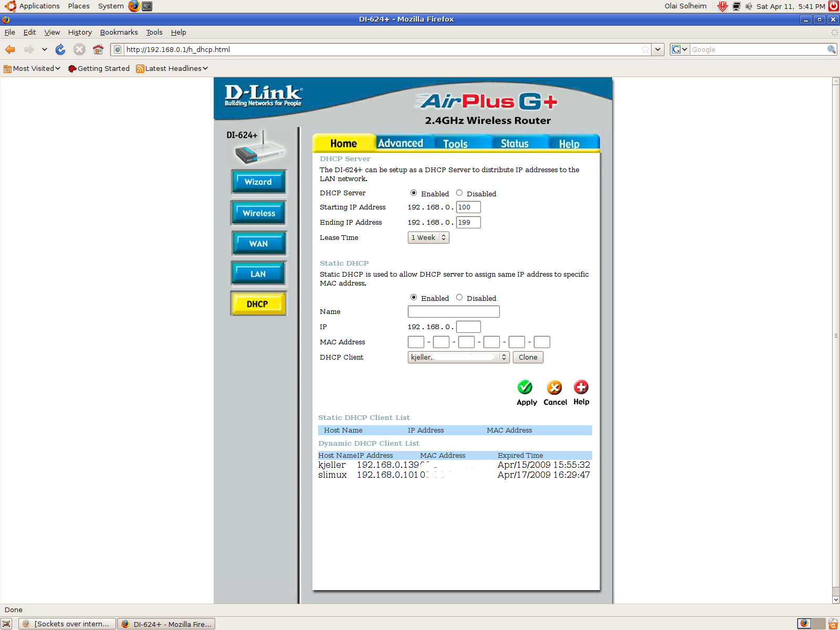Click the show desktop icon in bottom panel

[6, 624]
